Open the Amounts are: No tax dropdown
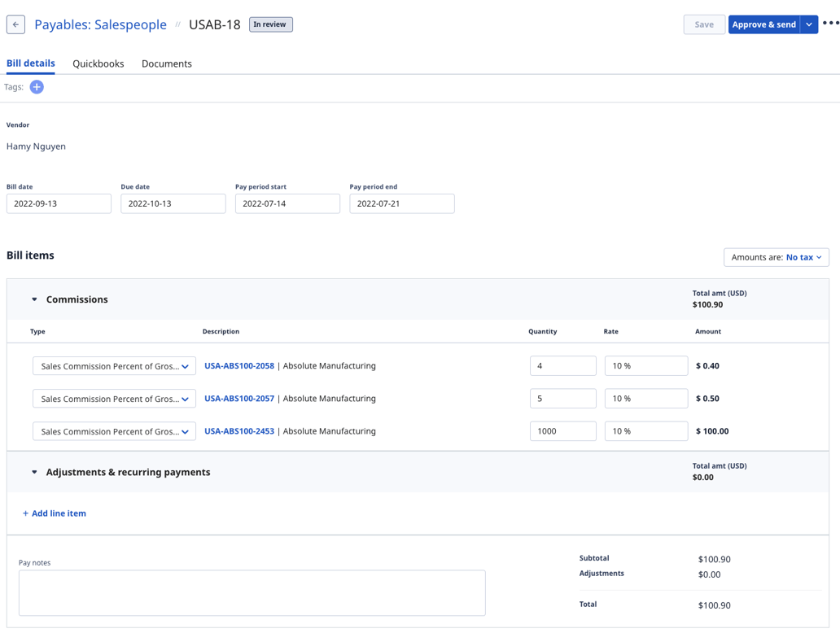This screenshot has width=840, height=633. [775, 256]
